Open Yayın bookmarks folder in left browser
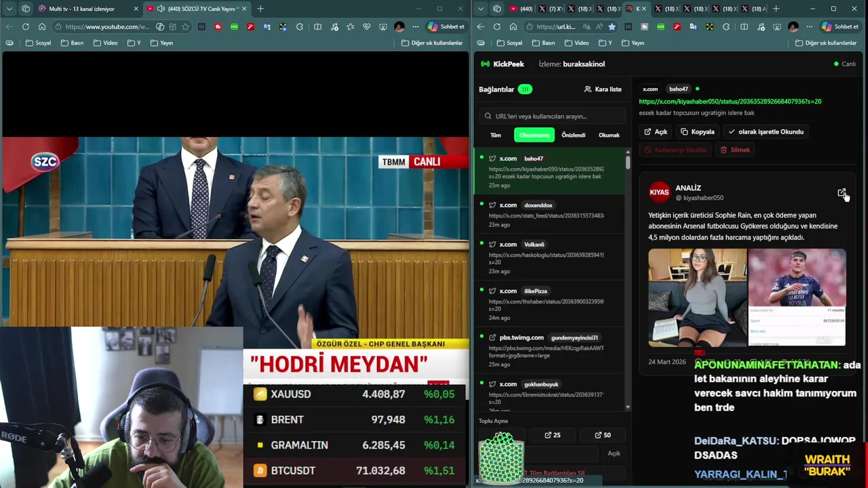Viewport: 868px width, 488px height. [161, 43]
